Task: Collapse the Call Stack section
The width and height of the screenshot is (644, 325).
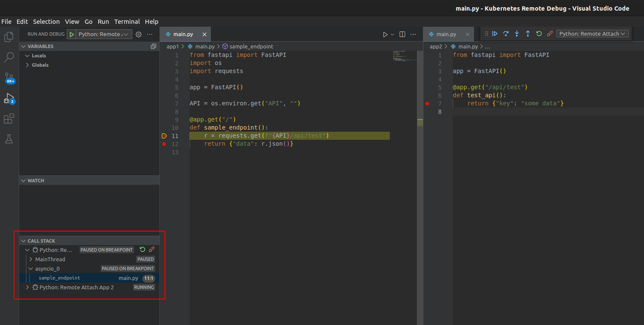Action: (23, 241)
